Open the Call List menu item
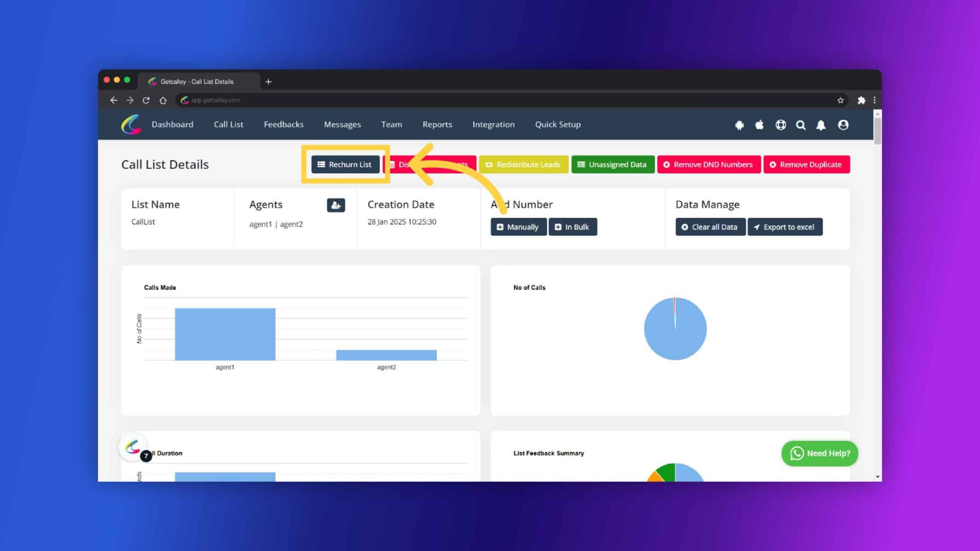Screen dimensions: 980x551 tap(228, 124)
